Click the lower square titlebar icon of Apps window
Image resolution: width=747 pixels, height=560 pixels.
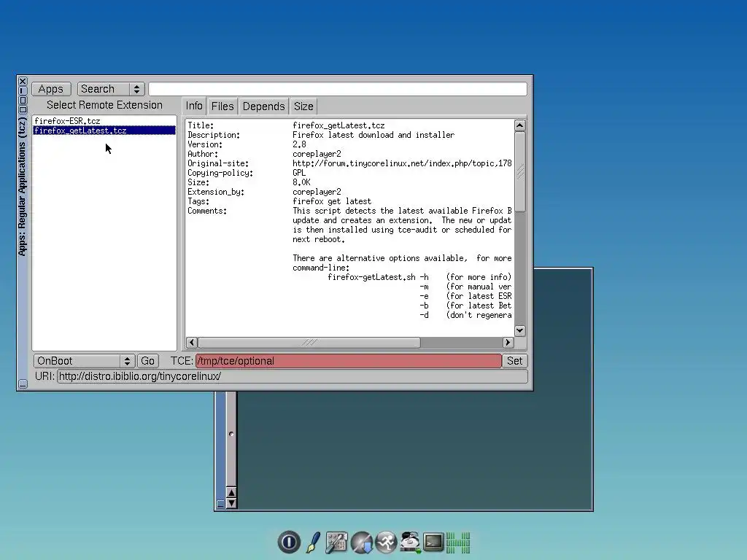[23, 110]
